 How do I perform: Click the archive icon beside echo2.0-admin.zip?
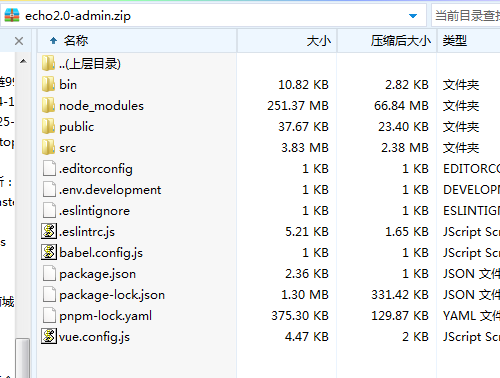[x=12, y=15]
